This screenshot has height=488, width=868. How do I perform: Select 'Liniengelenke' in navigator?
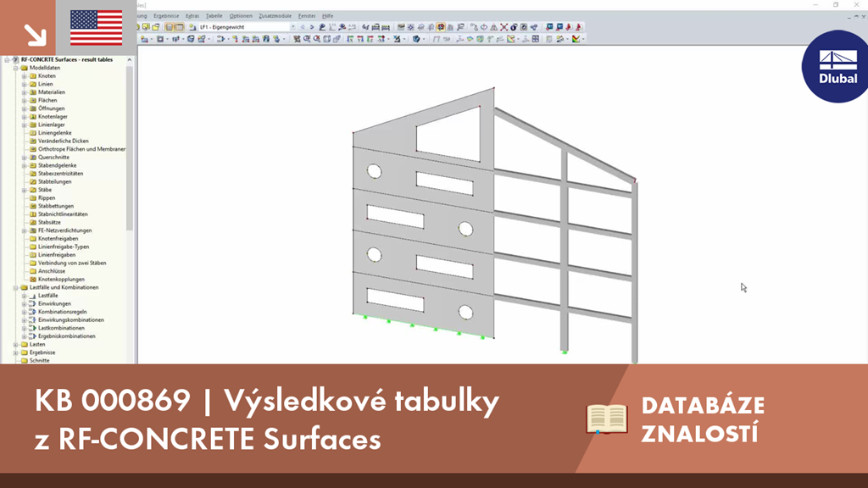(55, 133)
